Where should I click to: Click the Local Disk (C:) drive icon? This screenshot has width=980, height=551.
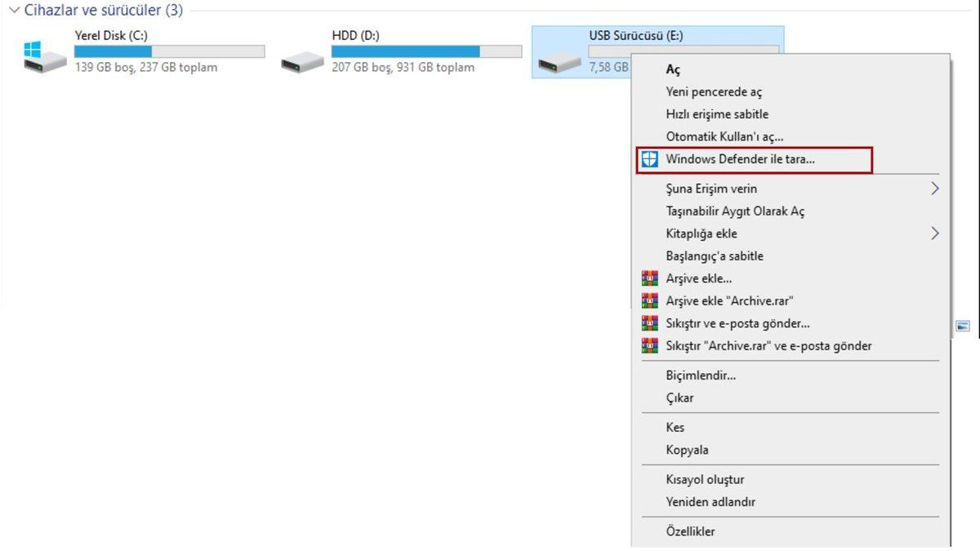[45, 57]
